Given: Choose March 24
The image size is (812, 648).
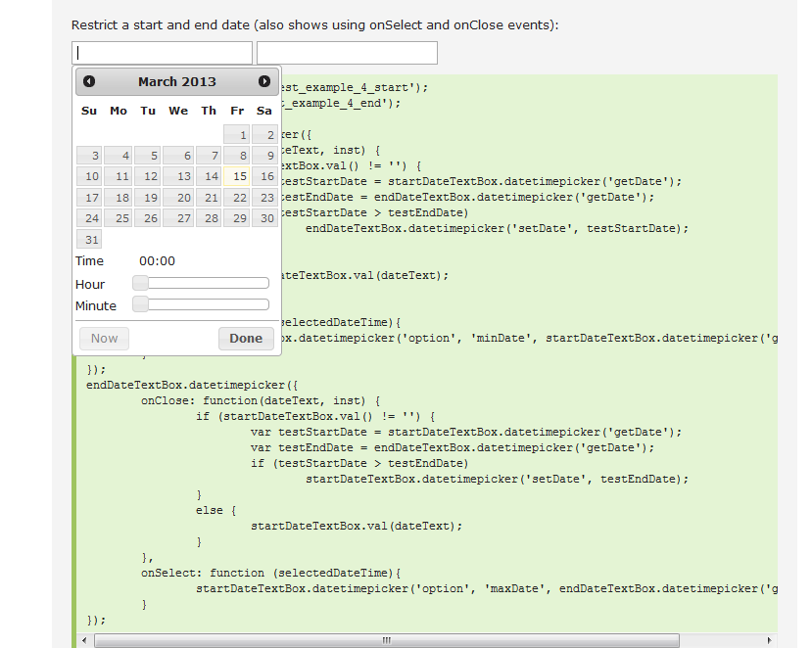Looking at the screenshot, I should [89, 218].
